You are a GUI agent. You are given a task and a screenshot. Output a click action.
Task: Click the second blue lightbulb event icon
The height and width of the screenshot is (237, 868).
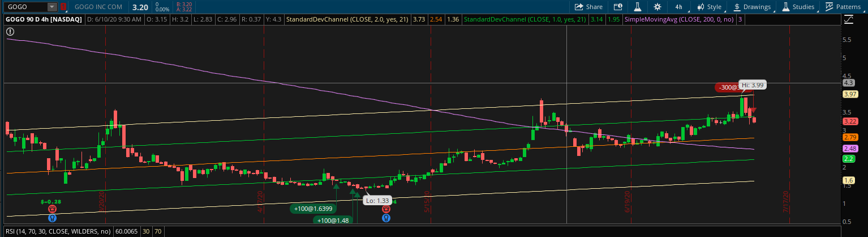coord(385,217)
